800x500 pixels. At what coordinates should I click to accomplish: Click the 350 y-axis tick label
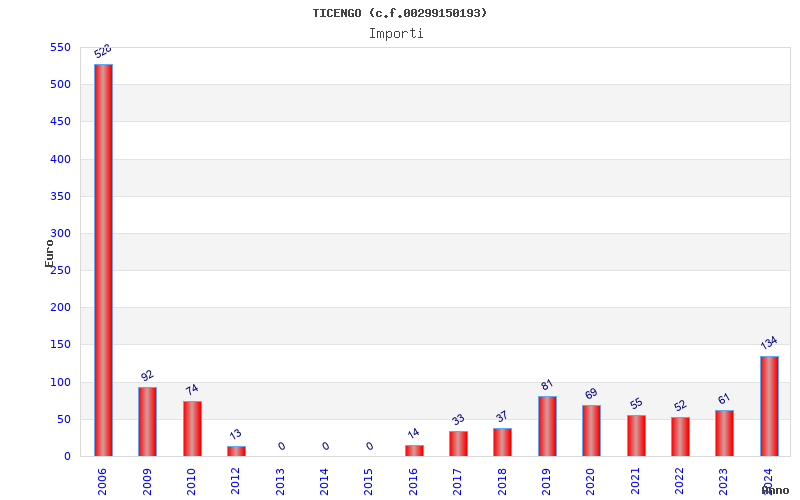60,196
